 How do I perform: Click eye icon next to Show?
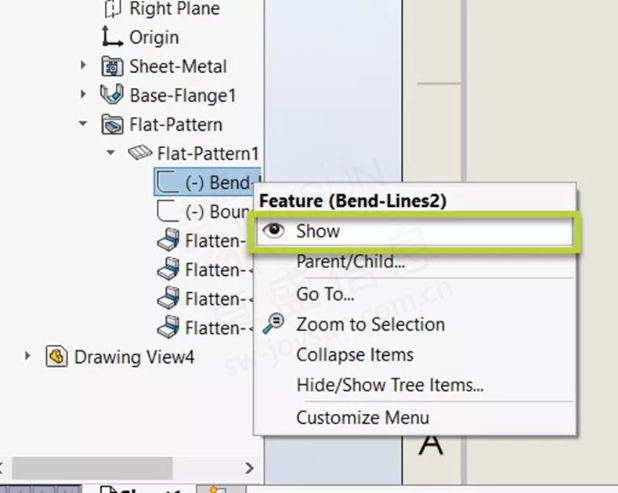click(272, 231)
